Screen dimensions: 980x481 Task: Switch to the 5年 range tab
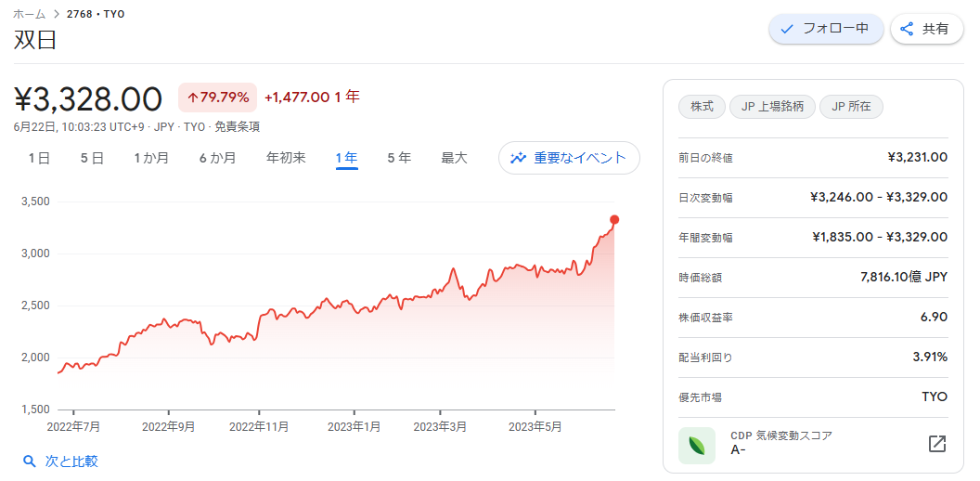coord(399,158)
